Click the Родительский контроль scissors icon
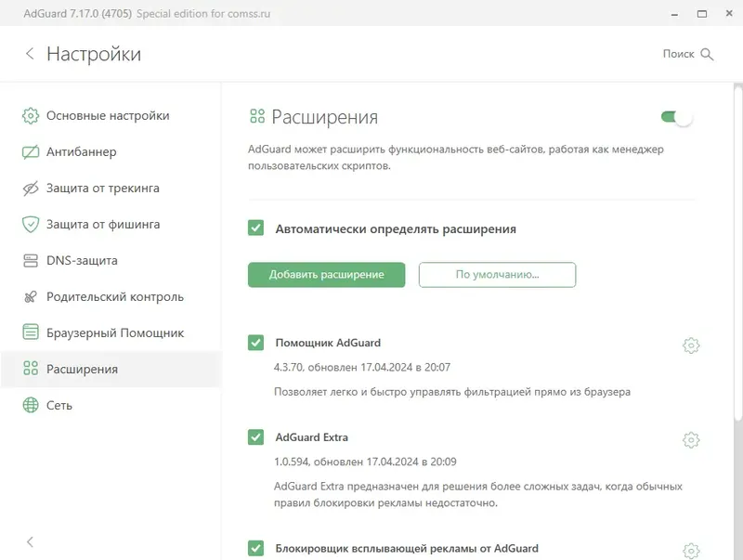 click(31, 297)
